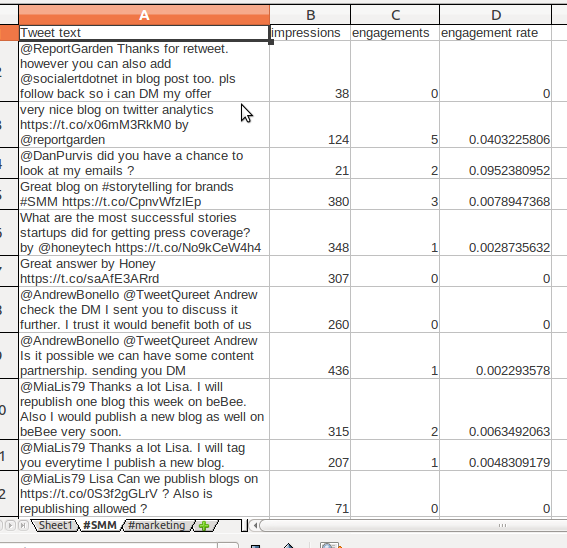The height and width of the screenshot is (548, 567).
Task: Click engagement rate 0 in the @ReportGarden row
Action: click(x=495, y=71)
